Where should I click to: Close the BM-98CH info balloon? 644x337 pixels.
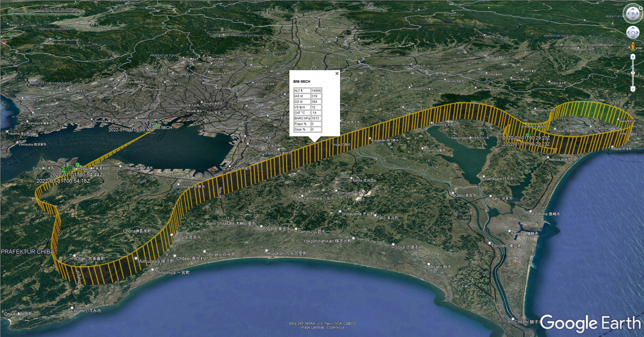[x=337, y=74]
